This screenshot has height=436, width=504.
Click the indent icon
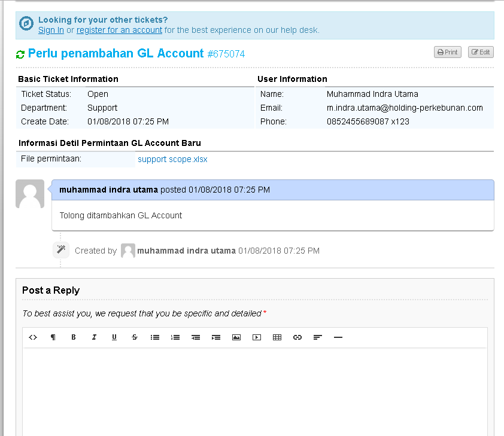(x=216, y=337)
